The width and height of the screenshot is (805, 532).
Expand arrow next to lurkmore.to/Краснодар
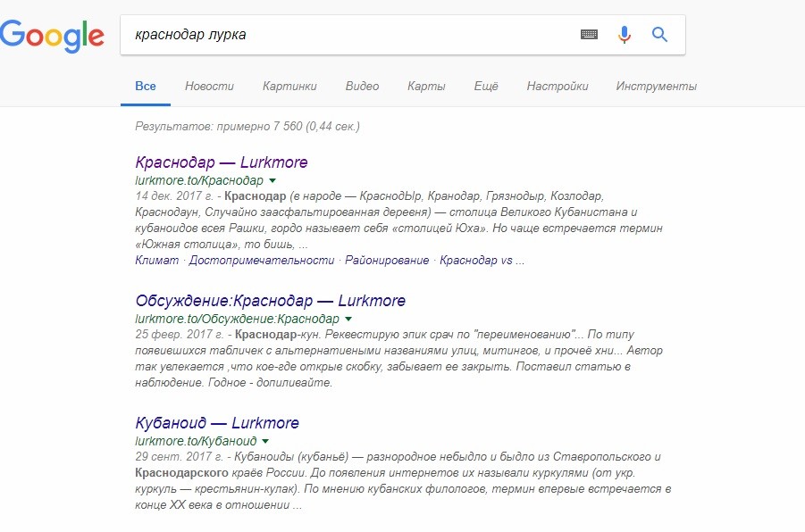273,180
